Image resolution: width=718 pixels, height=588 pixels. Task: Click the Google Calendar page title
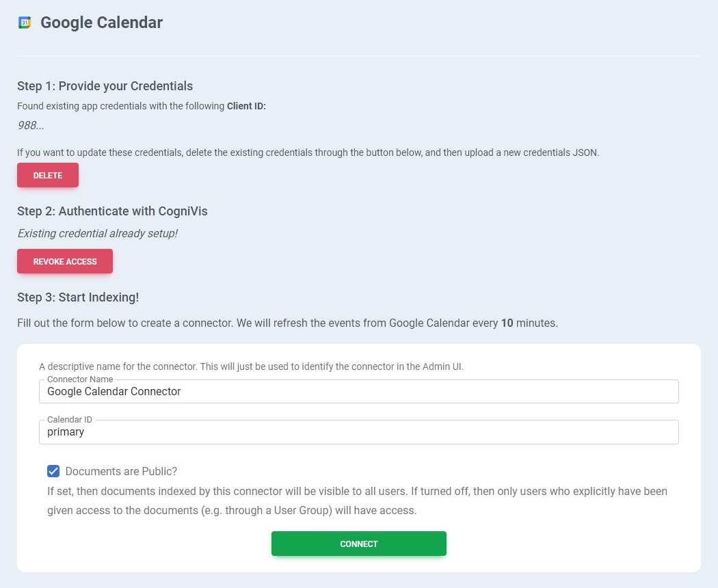[x=101, y=23]
